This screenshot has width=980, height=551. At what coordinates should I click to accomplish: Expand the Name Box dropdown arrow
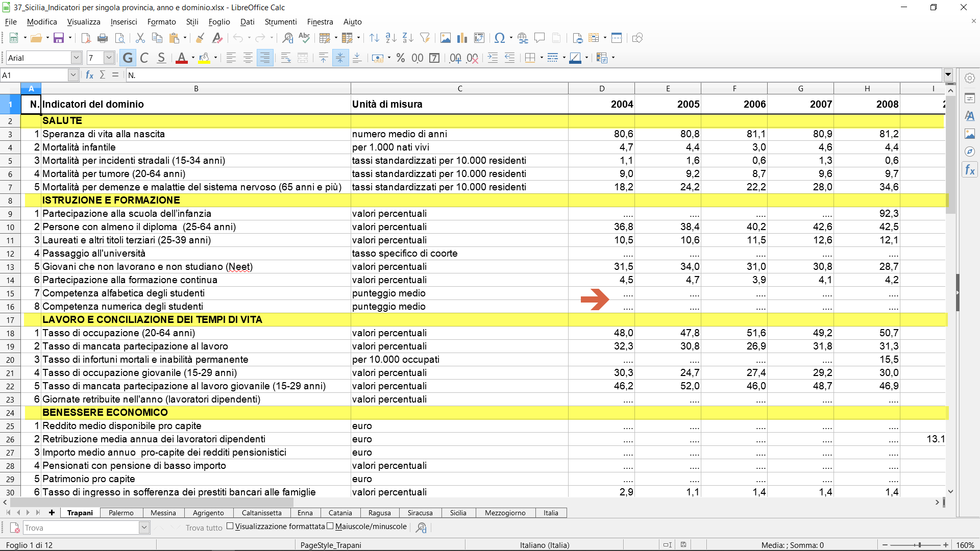tap(73, 75)
